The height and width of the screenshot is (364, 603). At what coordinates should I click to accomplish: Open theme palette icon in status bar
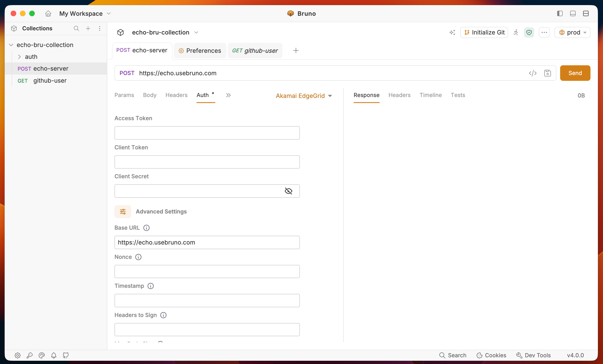point(42,355)
